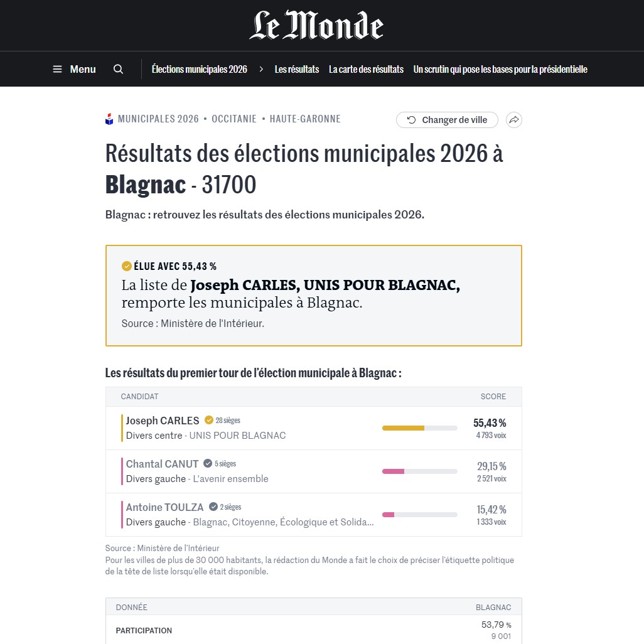Open Les résultats in the navigation
The width and height of the screenshot is (644, 644).
click(296, 69)
